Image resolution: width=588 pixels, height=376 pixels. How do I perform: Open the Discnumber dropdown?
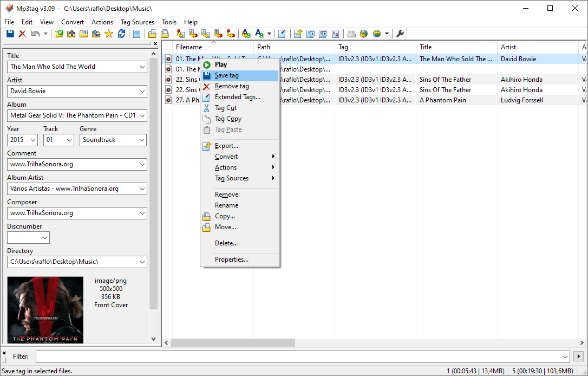coord(44,238)
